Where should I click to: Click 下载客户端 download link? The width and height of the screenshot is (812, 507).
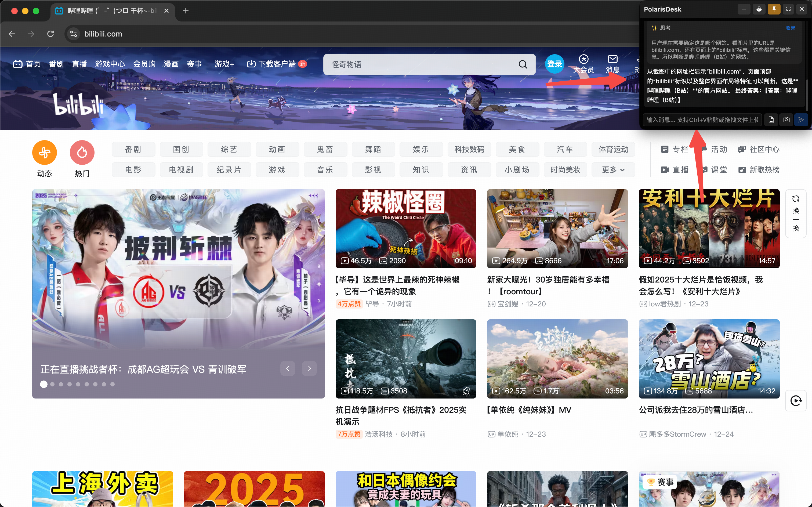[x=277, y=64]
